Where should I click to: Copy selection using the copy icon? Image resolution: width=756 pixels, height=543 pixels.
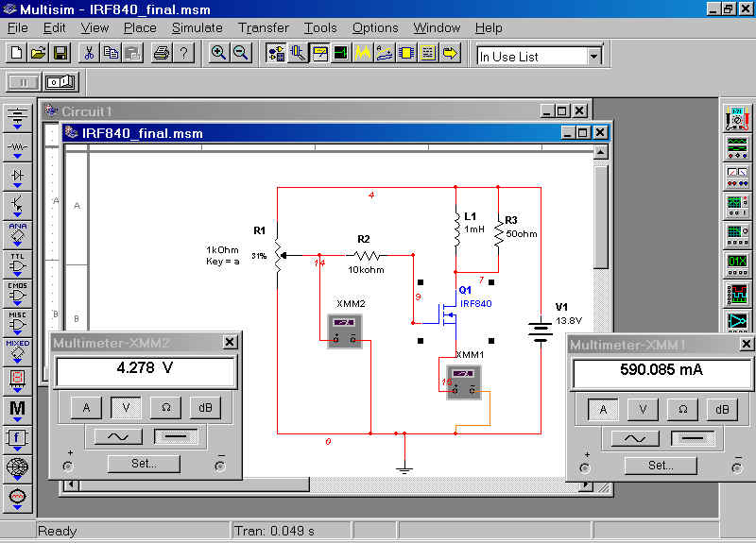pyautogui.click(x=111, y=53)
